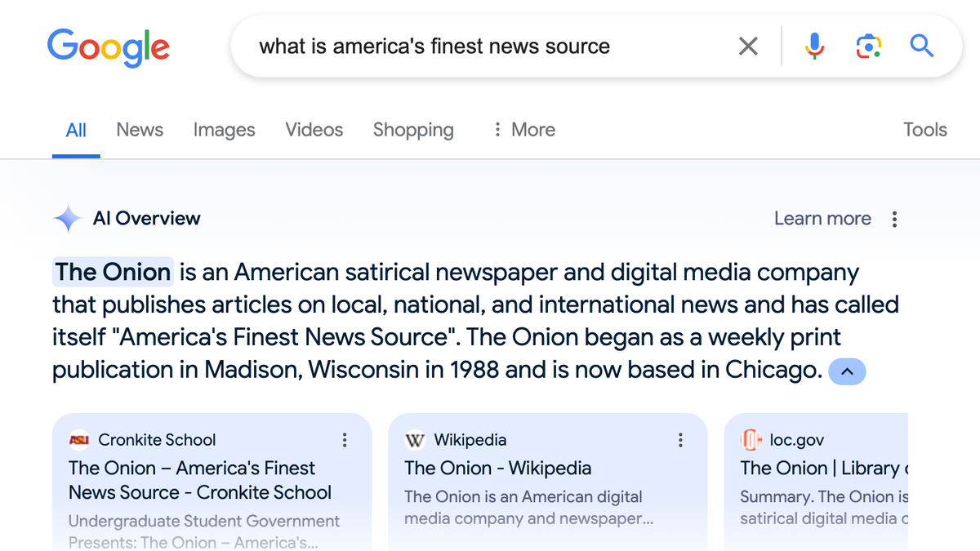Open The Onion - Wikipedia source card
The width and height of the screenshot is (980, 551).
pos(497,469)
